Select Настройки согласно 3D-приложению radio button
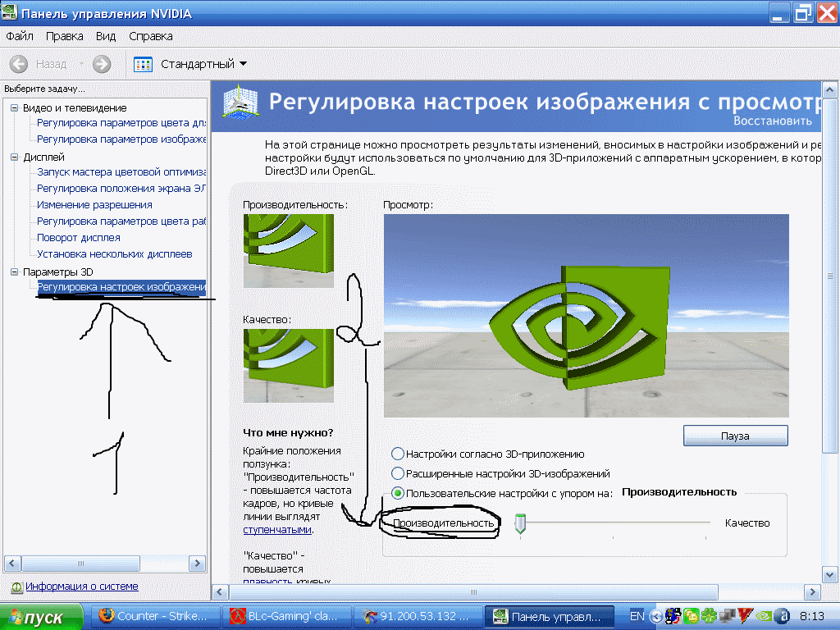This screenshot has width=840, height=630. pos(398,454)
